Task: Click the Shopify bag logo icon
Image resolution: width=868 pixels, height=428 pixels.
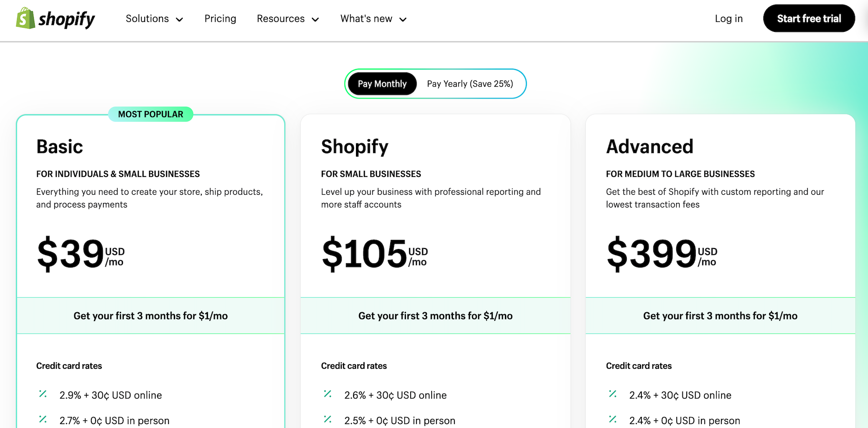Action: pyautogui.click(x=26, y=19)
